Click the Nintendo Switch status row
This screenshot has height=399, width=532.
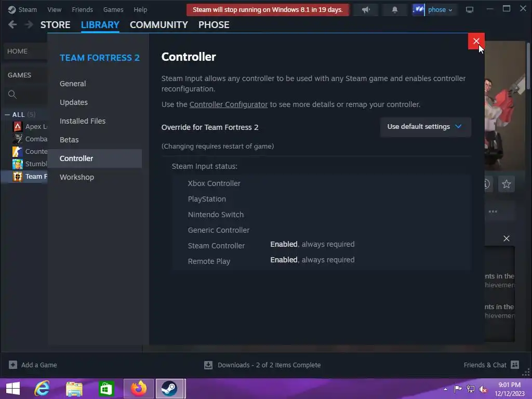[321, 215]
